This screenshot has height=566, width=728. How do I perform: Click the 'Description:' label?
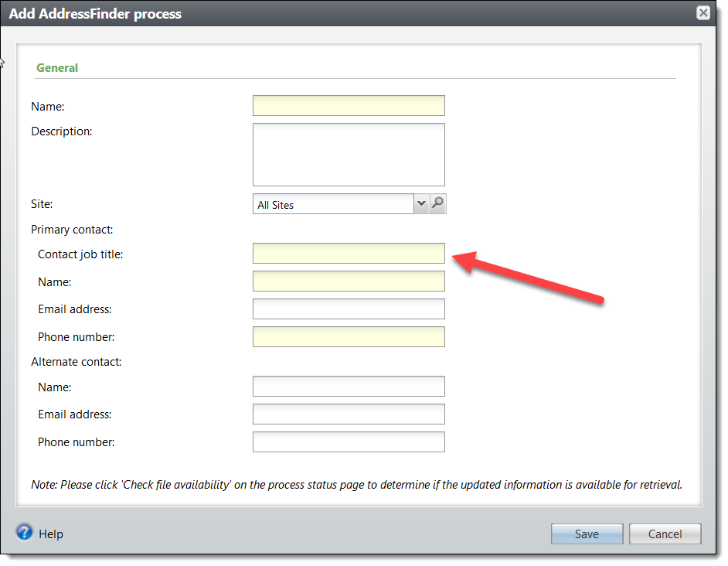click(62, 131)
